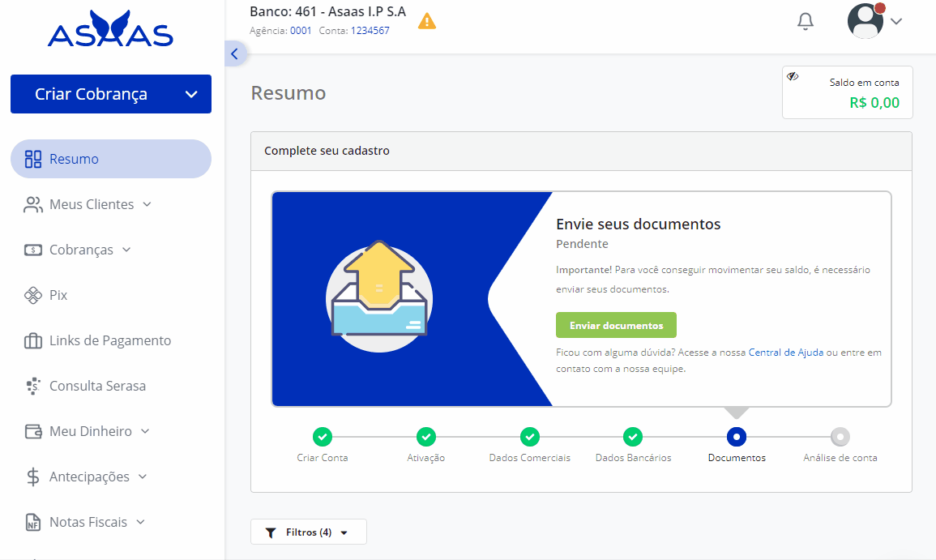Viewport: 936px width, 560px height.
Task: Open the Filtros (4) dropdown caret
Action: (344, 532)
